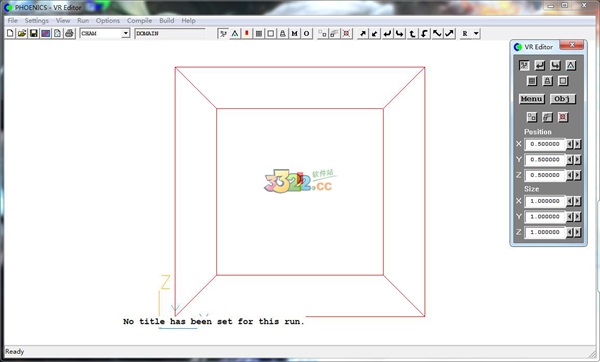Viewport: 600px width, 362px height.
Task: Click the printer icon in toolbar
Action: click(69, 34)
